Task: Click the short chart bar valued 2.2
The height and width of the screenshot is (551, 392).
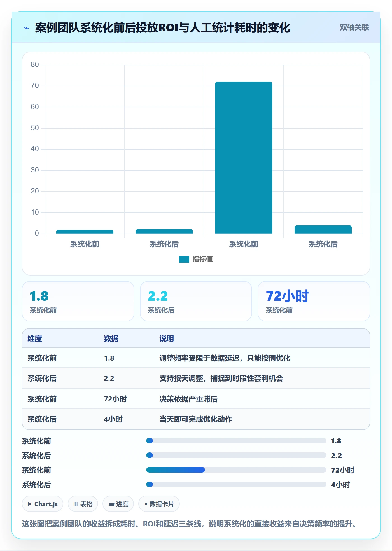Action: pyautogui.click(x=164, y=231)
